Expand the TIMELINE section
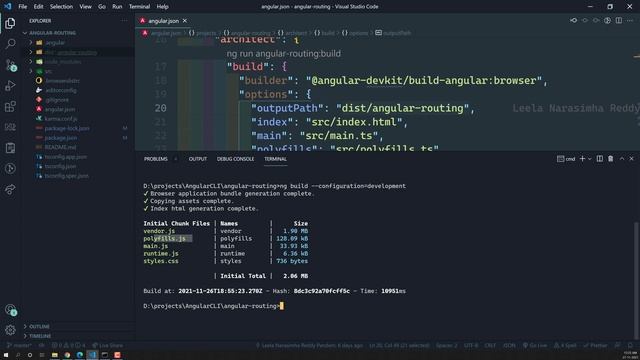Screen dimensions: 640x360 tap(40, 336)
